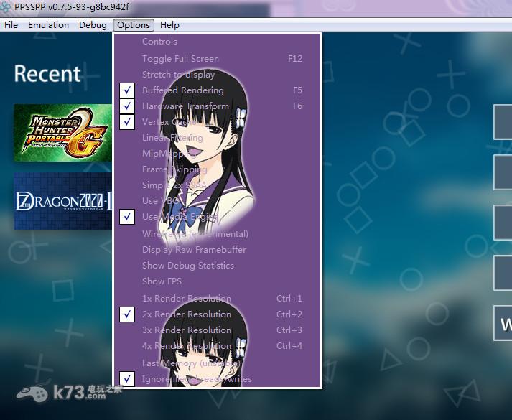Screen dimensions: 512x420
Task: Turn on Show FPS
Action: [x=162, y=281]
